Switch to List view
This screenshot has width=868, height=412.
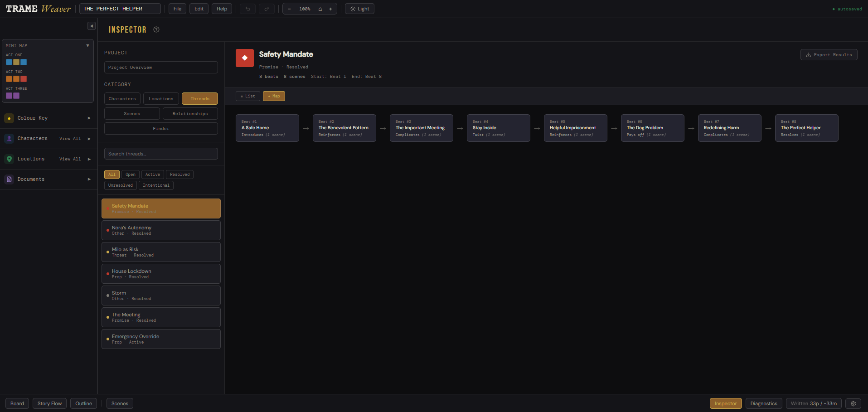click(248, 96)
